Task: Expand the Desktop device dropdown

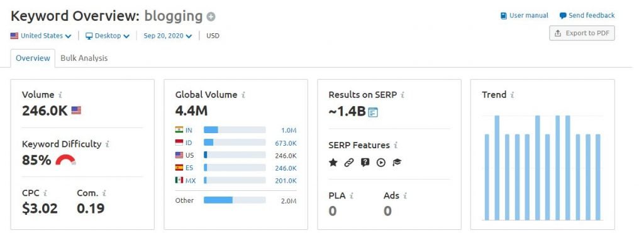Action: [x=108, y=36]
